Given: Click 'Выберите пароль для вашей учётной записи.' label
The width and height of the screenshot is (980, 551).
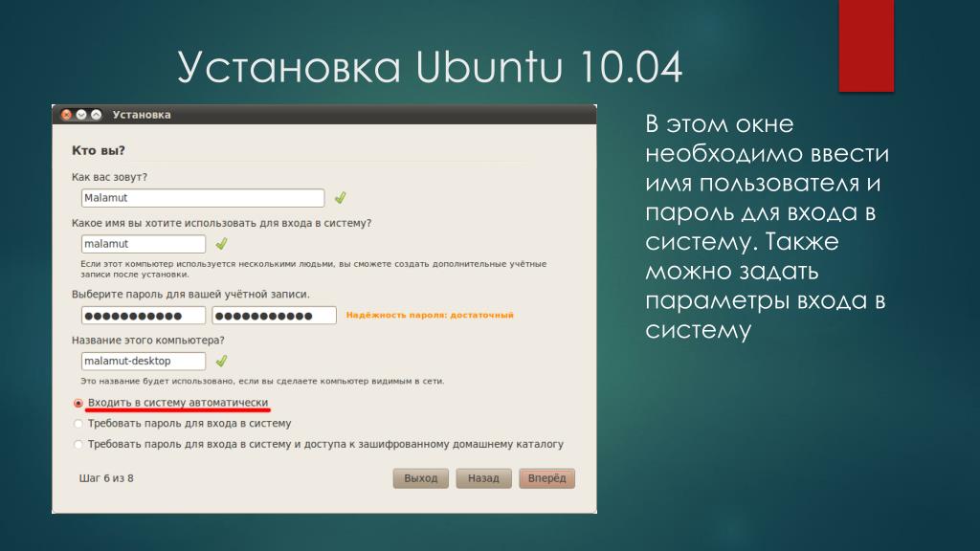Looking at the screenshot, I should (x=190, y=295).
